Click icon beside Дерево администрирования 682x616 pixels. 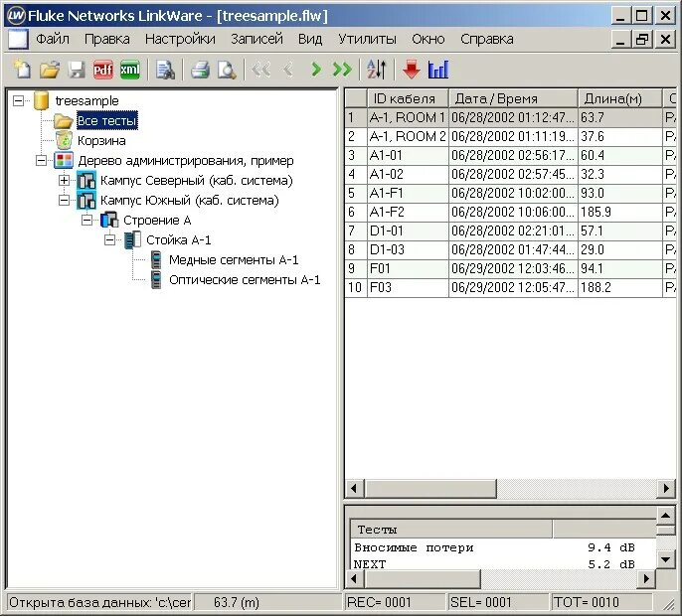coord(64,160)
